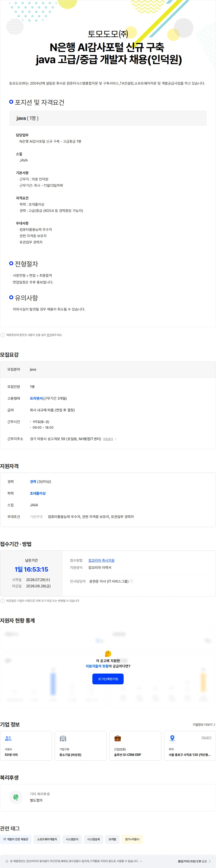Click the 기업구분 building icon
Image resolution: width=216 pixels, height=868 pixels.
[63, 738]
